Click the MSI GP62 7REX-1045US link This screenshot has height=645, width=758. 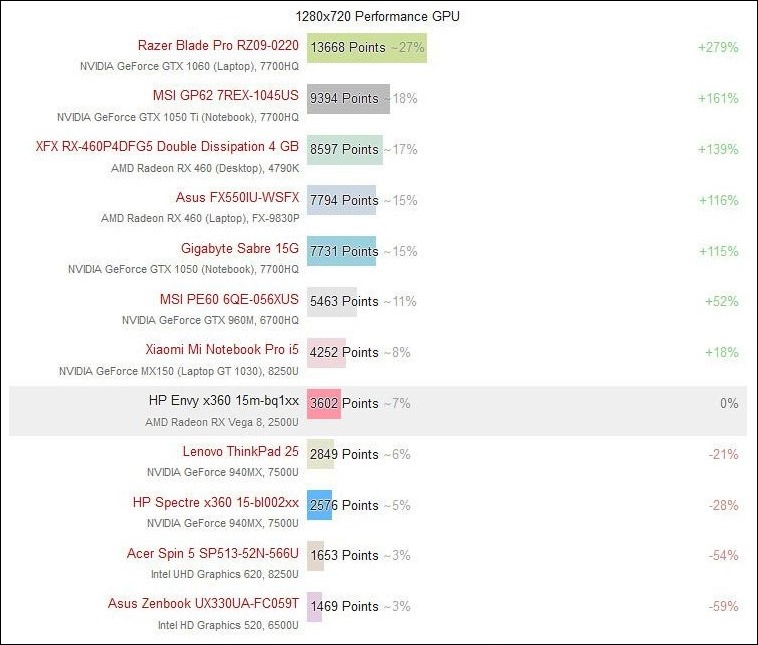point(226,97)
